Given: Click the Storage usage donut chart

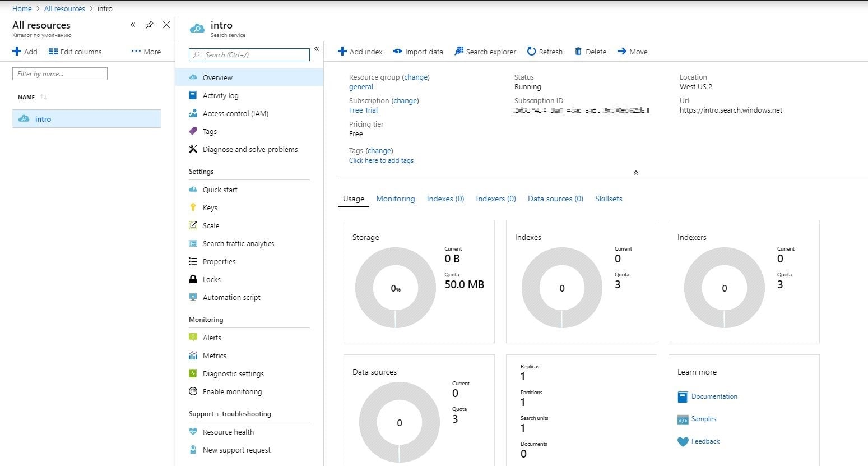Looking at the screenshot, I should pyautogui.click(x=396, y=288).
